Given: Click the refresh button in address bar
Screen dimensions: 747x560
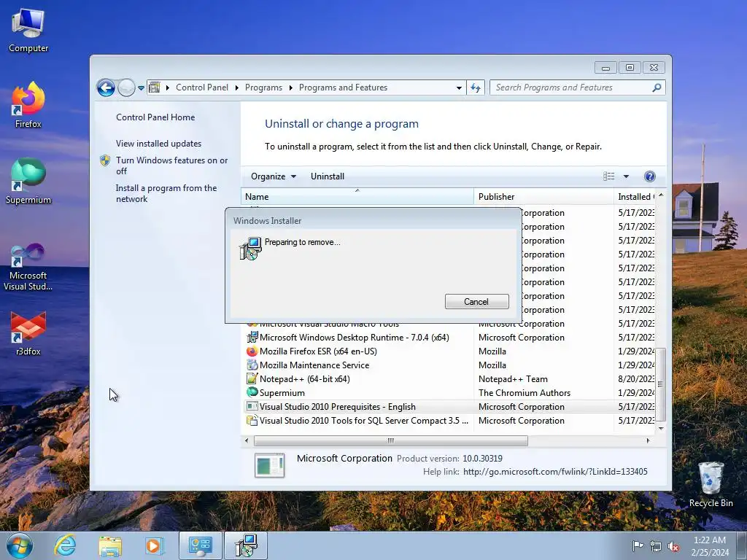Looking at the screenshot, I should [476, 87].
